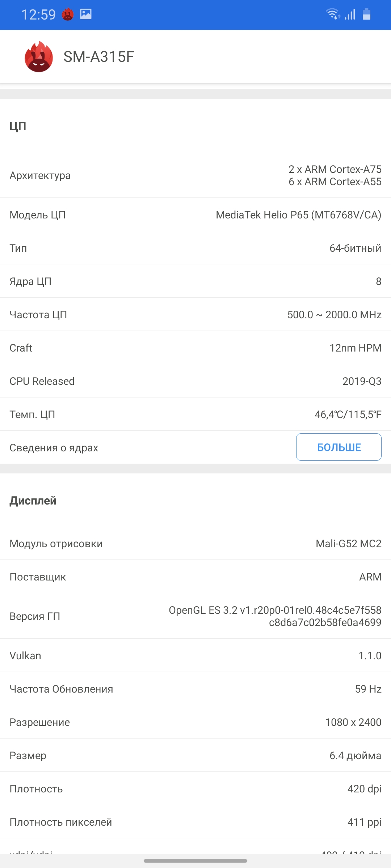Tap the AnTuTu notification icon in status bar
This screenshot has width=391, height=868.
pyautogui.click(x=68, y=14)
